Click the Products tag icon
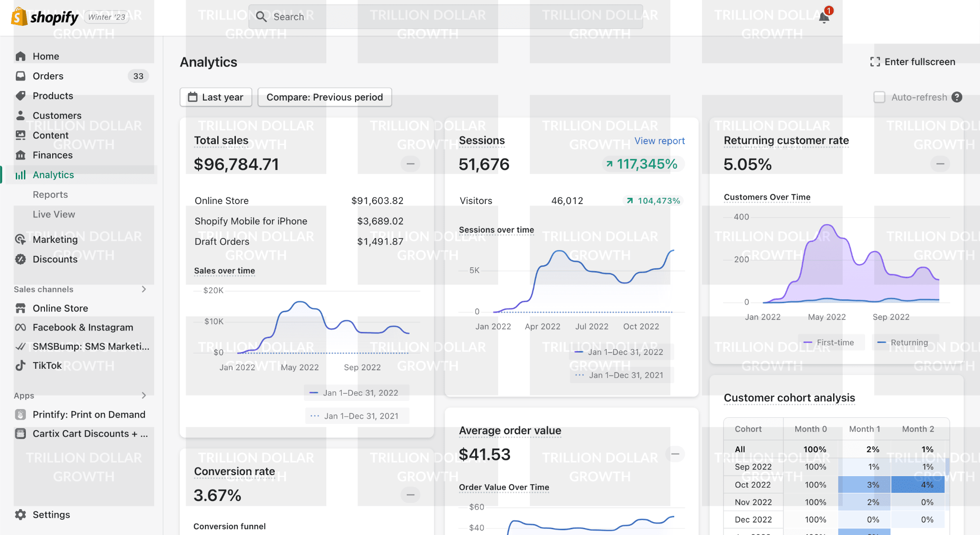Screen dimensions: 980x535 [21, 96]
